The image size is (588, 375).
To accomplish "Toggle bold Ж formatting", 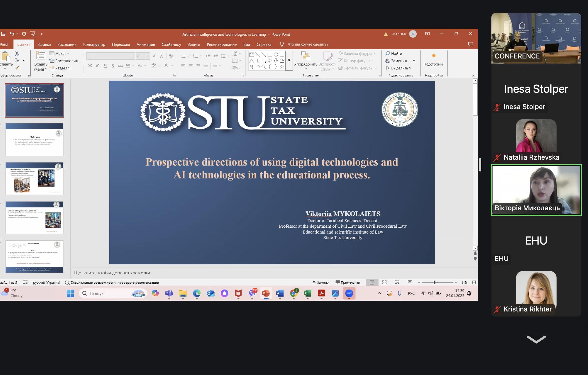I will click(90, 66).
